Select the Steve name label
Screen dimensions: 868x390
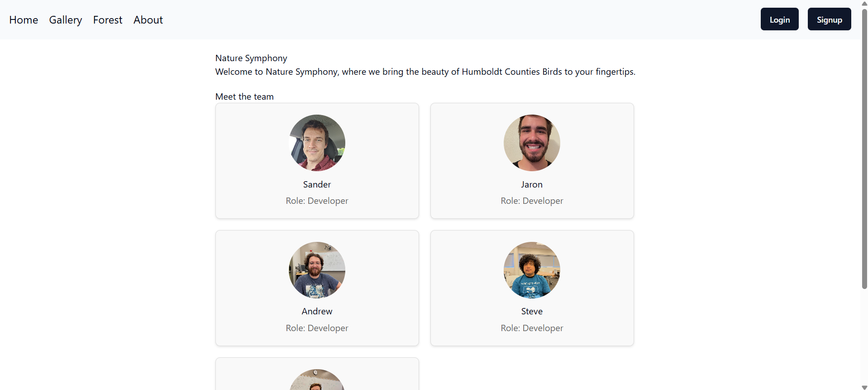(532, 312)
